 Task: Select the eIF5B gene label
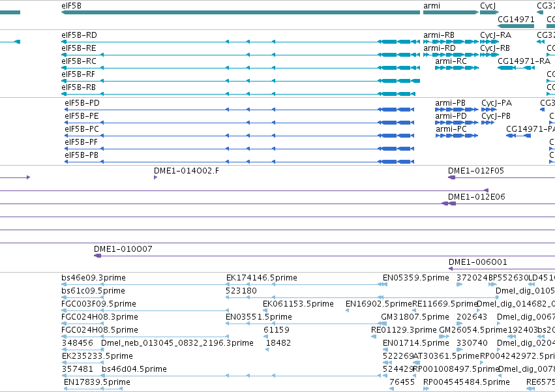coord(71,6)
